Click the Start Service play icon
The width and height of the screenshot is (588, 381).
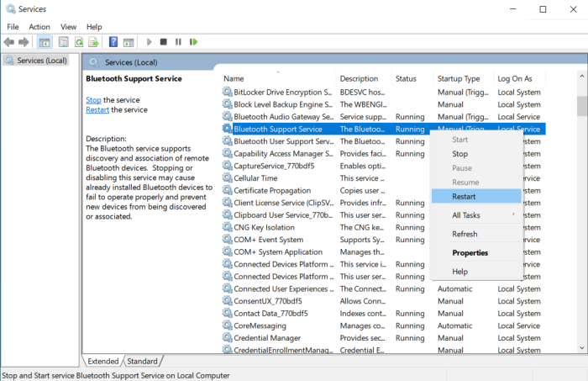point(150,42)
